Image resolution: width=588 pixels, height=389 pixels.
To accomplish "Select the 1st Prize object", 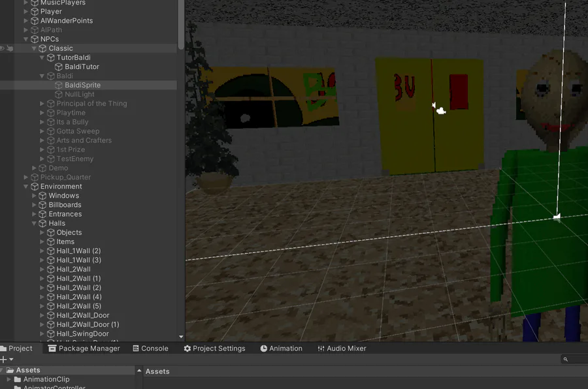I will [x=71, y=149].
